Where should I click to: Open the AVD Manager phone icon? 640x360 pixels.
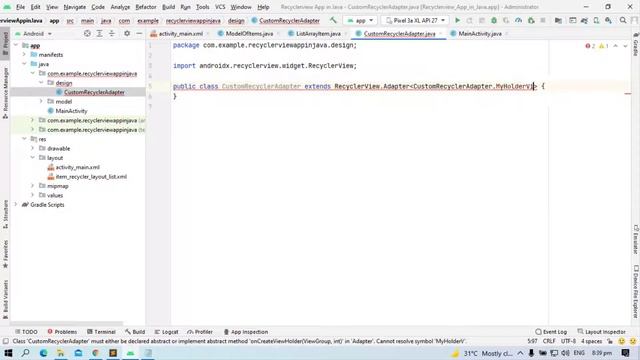tap(596, 20)
